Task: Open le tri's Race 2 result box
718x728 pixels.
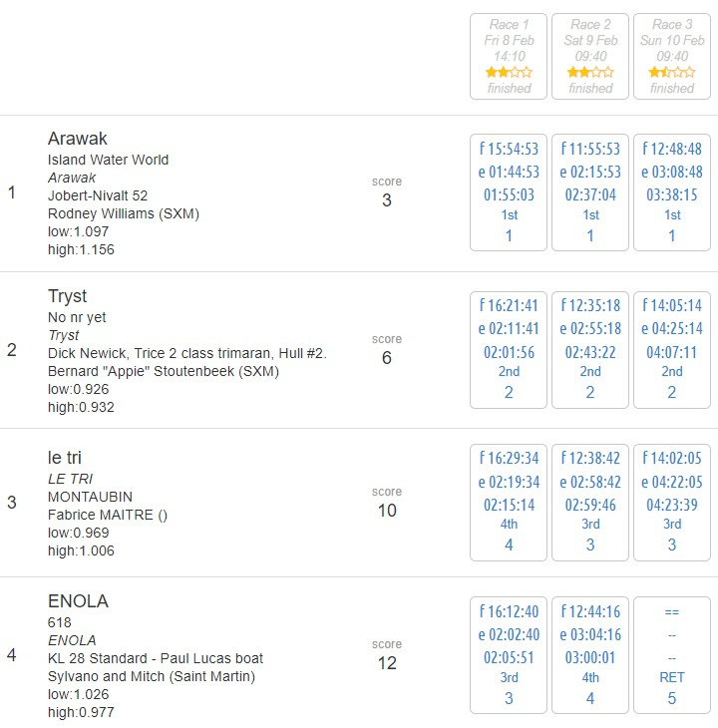Action: (590, 503)
